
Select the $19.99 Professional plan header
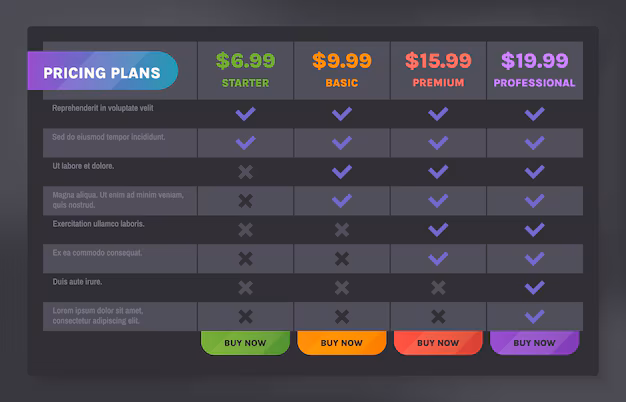point(535,70)
